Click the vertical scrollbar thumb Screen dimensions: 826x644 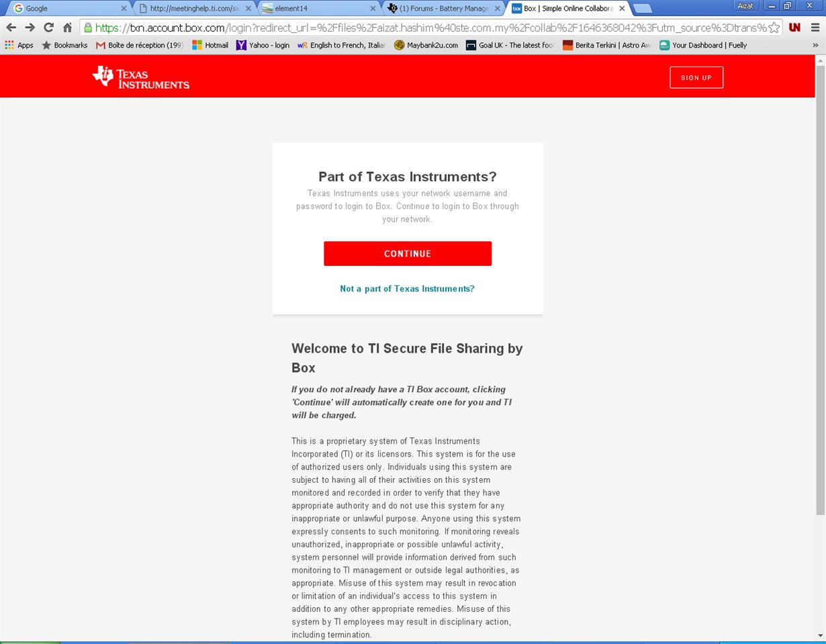coord(820,289)
